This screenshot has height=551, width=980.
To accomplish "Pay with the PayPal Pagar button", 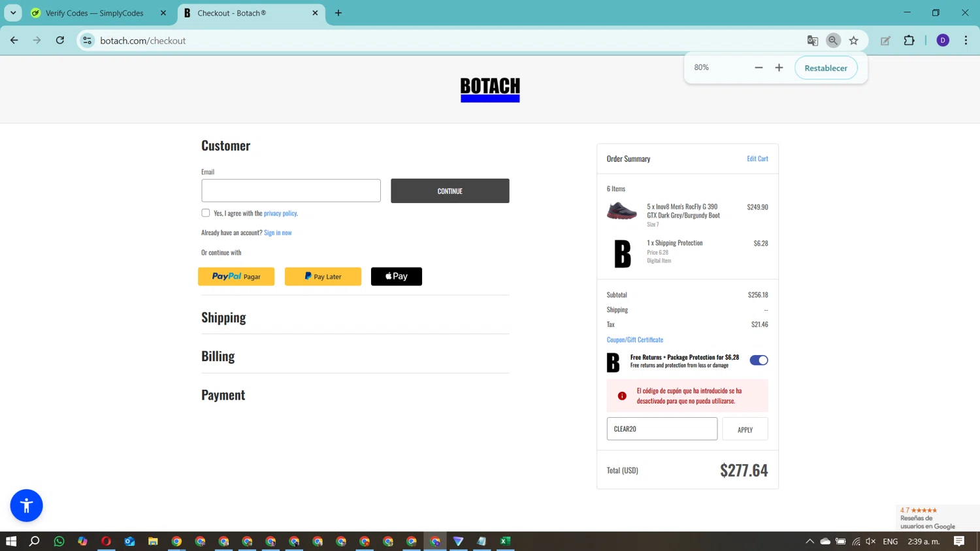I will (236, 276).
